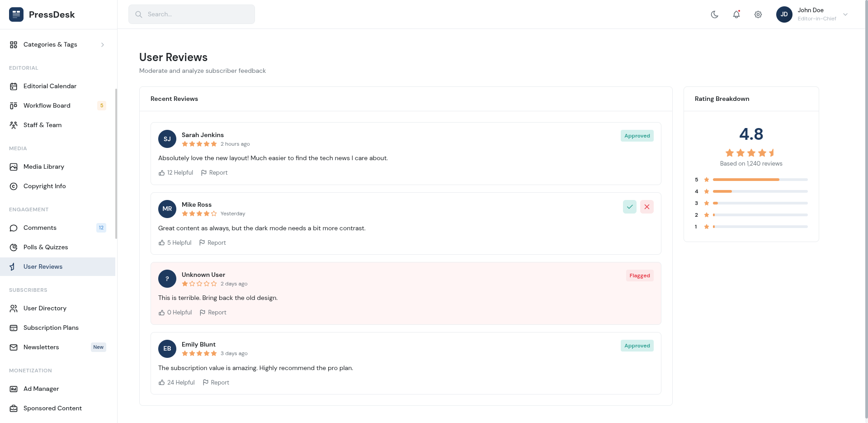Expand the Categories & Tags section
Viewport: 868px width, 423px height.
pos(102,44)
